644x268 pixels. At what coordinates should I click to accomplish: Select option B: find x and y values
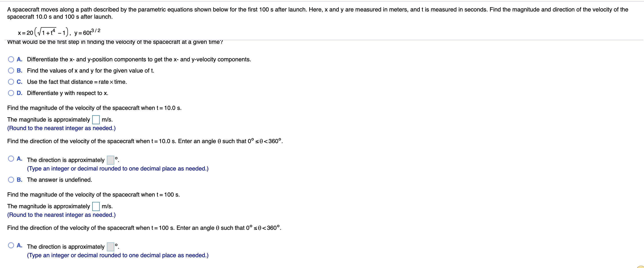[11, 71]
